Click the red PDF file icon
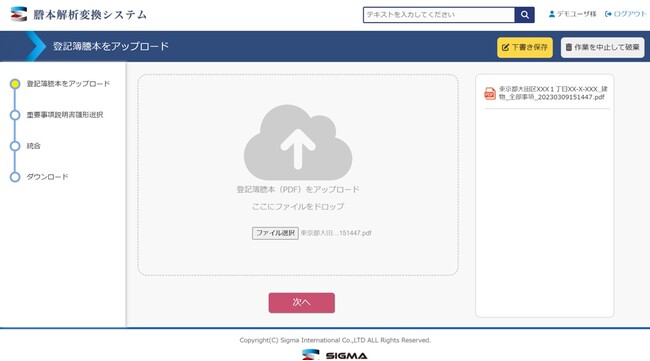650x361 pixels. click(490, 93)
